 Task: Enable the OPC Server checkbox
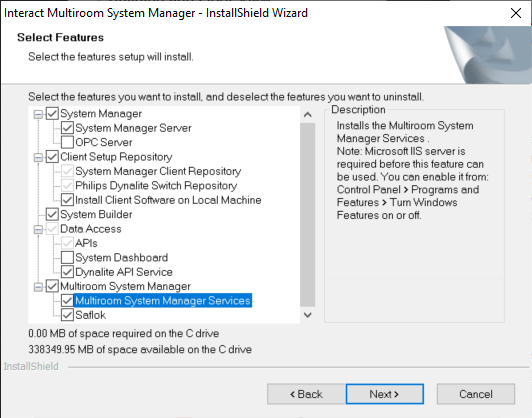pyautogui.click(x=67, y=142)
